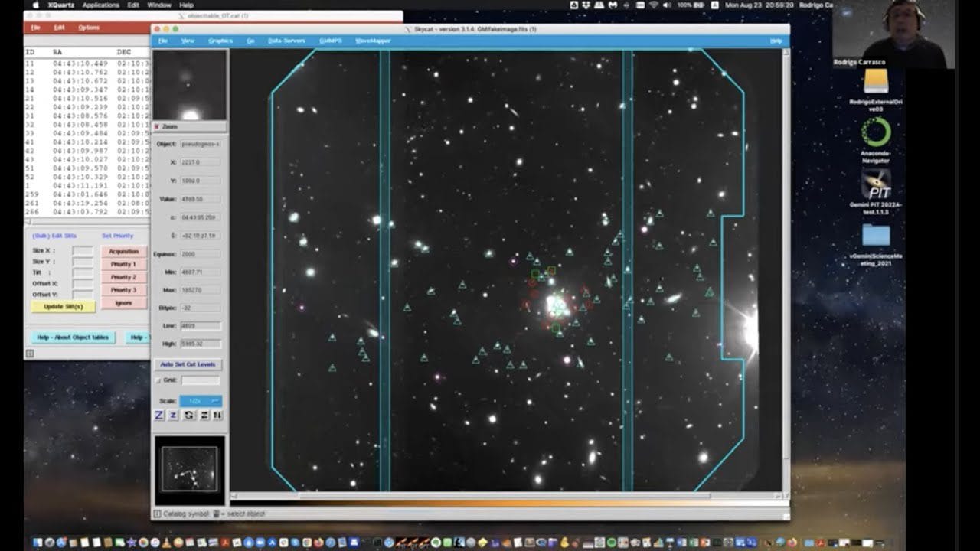The height and width of the screenshot is (551, 980).
Task: Click the image horizontal scrollbar
Action: [x=505, y=496]
